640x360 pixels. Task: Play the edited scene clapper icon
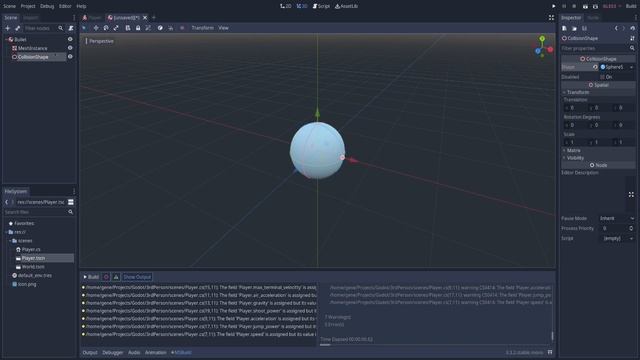[585, 6]
